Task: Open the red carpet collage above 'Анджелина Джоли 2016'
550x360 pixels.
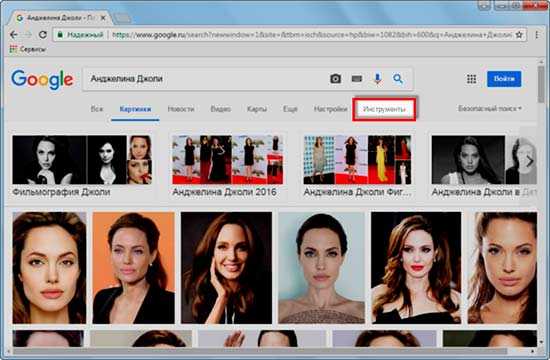Action: point(227,160)
